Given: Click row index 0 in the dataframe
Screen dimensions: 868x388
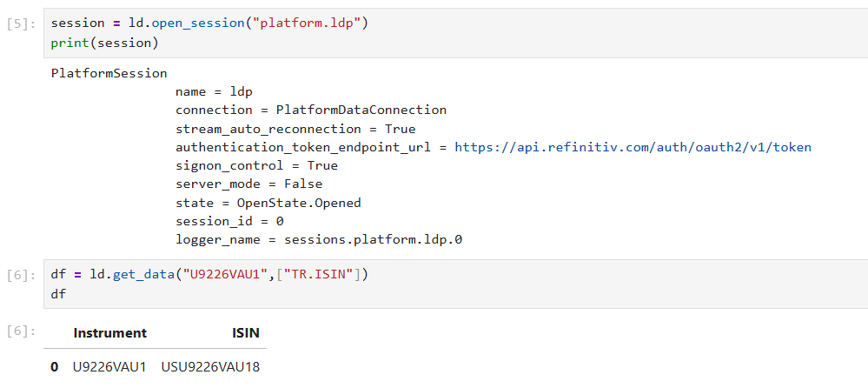Looking at the screenshot, I should tap(54, 367).
